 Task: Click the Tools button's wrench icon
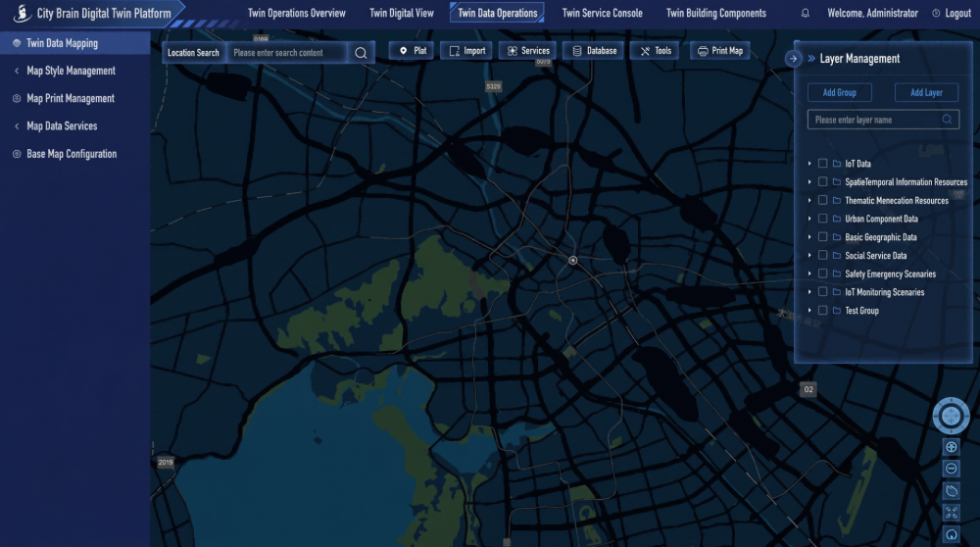(645, 51)
